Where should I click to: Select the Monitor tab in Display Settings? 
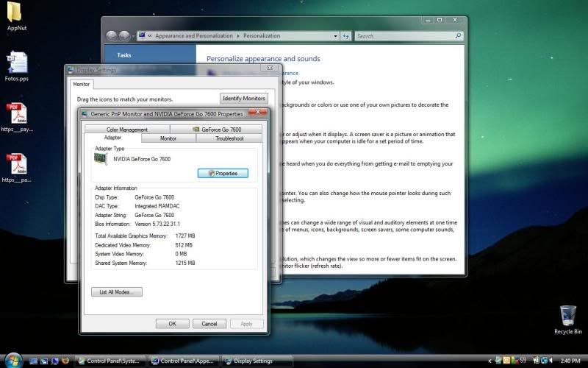(x=82, y=84)
